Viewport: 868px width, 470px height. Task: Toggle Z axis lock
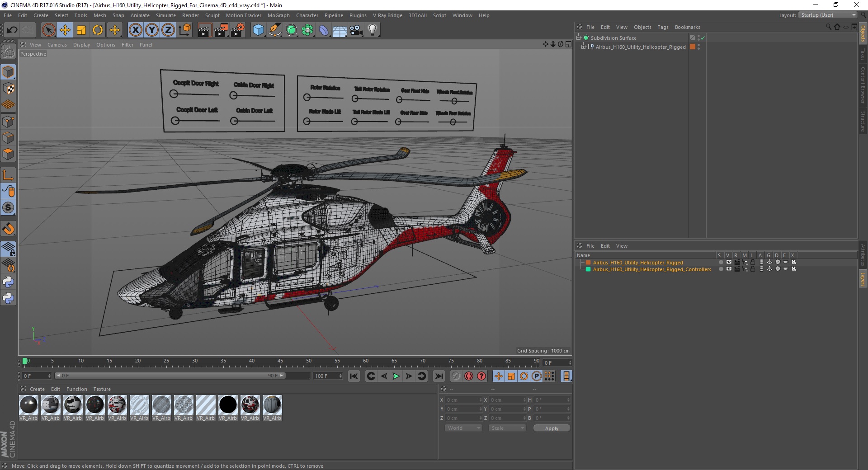(x=168, y=30)
